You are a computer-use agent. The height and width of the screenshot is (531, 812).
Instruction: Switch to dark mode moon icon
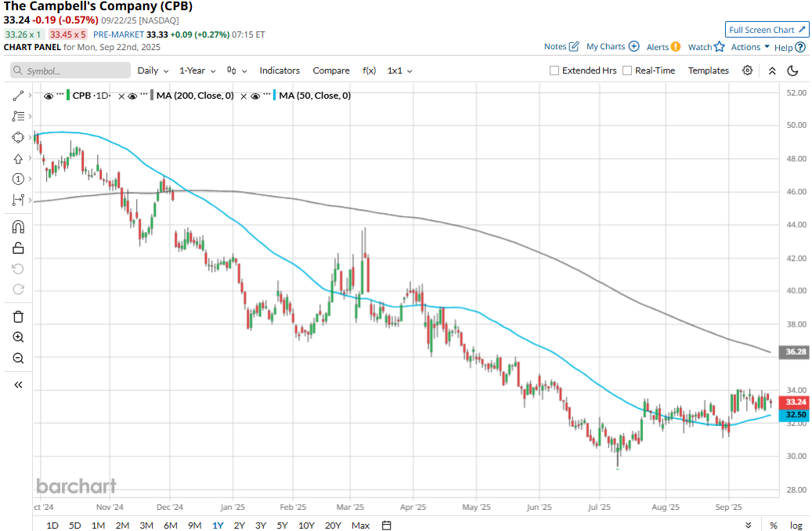point(792,70)
